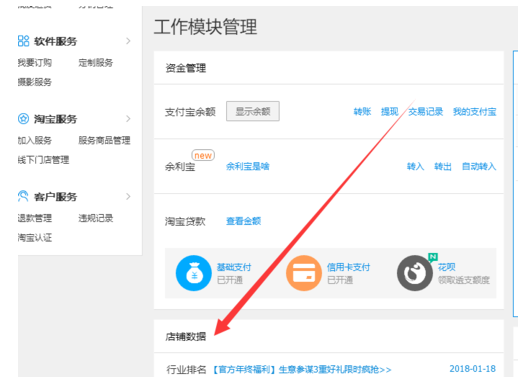Open 违规记录 in the sidebar
526x377 pixels.
coord(96,218)
